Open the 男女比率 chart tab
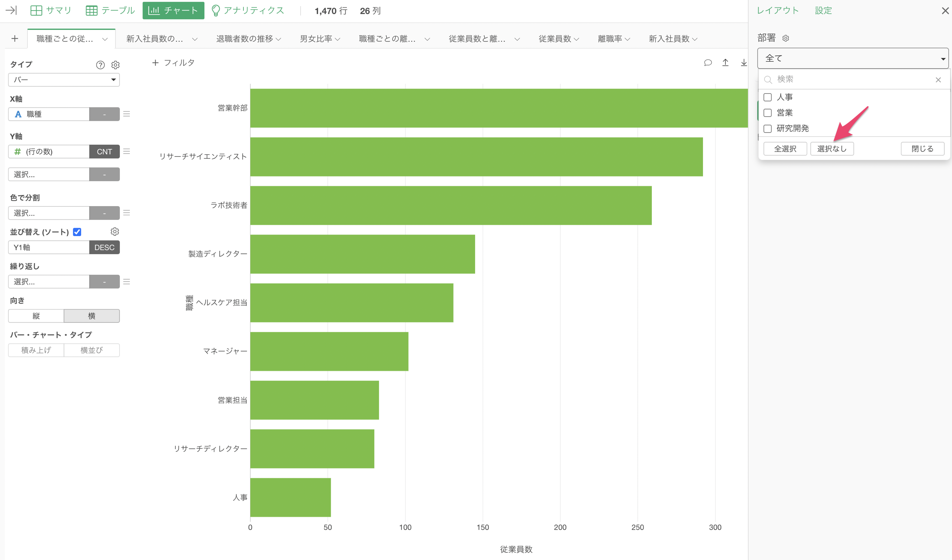 316,38
